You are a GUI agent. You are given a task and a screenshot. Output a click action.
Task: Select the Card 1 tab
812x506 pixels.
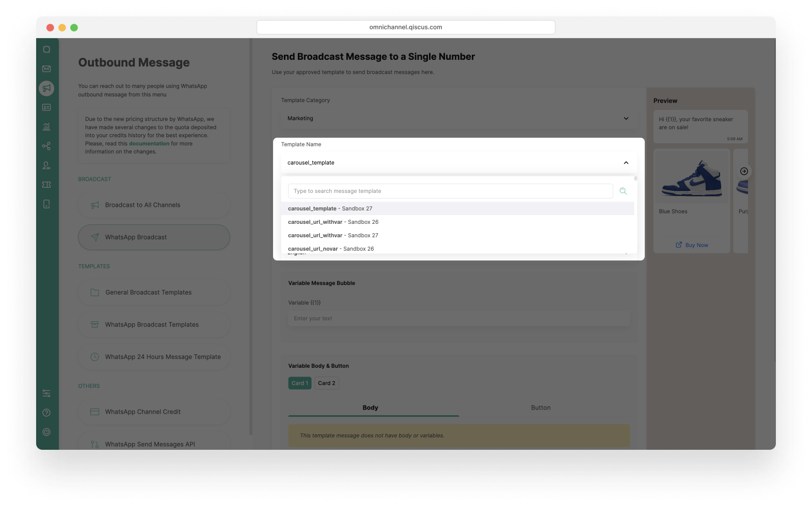point(300,383)
